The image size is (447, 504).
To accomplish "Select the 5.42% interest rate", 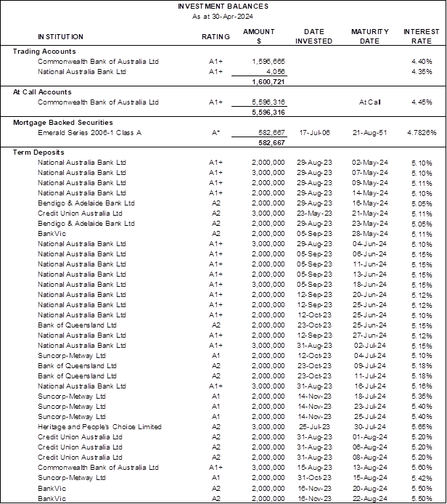I will tap(422, 478).
